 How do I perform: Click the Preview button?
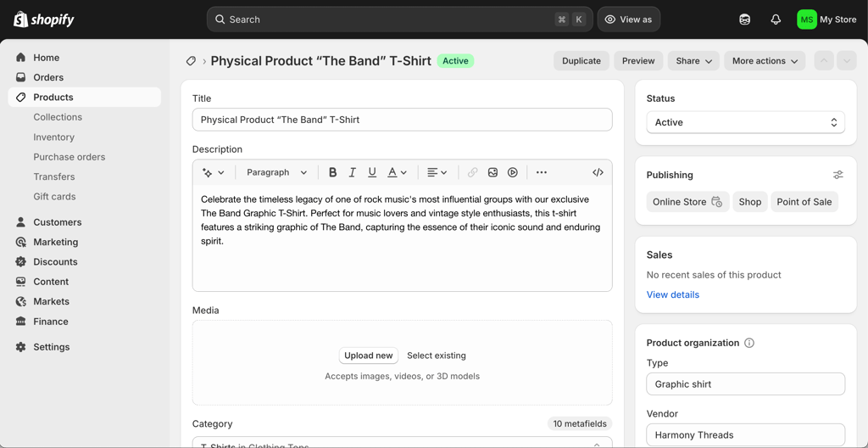(638, 61)
